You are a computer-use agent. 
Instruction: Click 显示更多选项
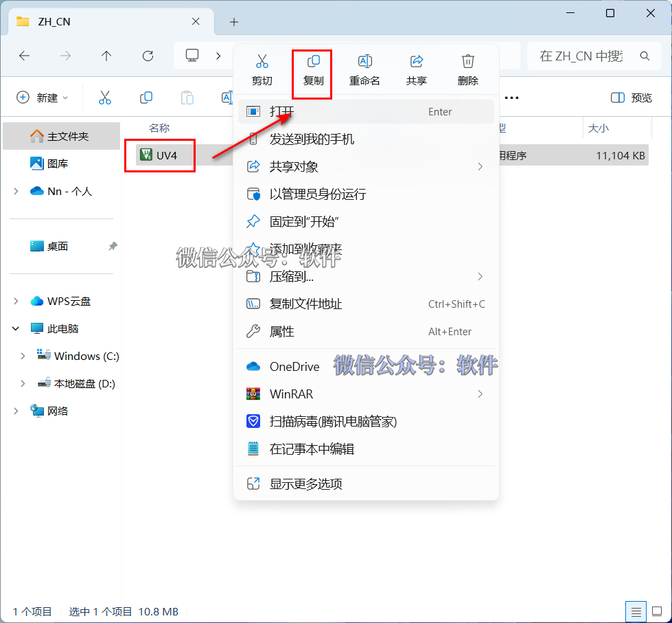coord(366,484)
